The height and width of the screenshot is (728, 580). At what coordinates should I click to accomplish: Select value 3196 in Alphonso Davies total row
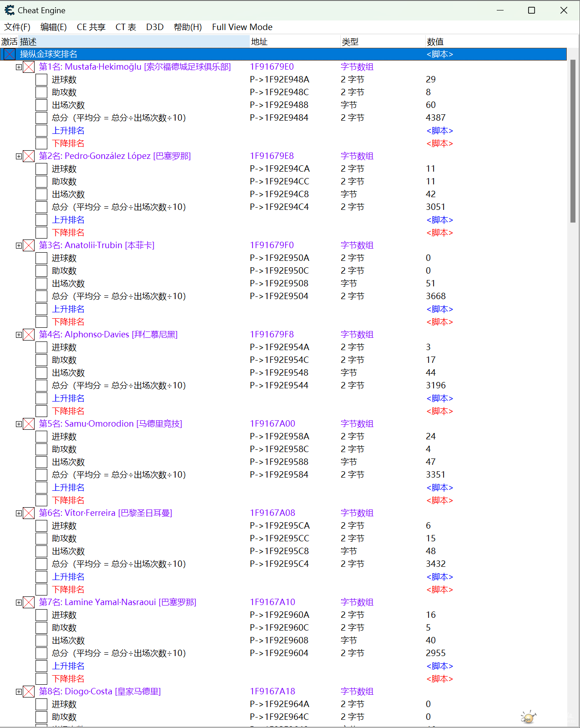click(436, 386)
